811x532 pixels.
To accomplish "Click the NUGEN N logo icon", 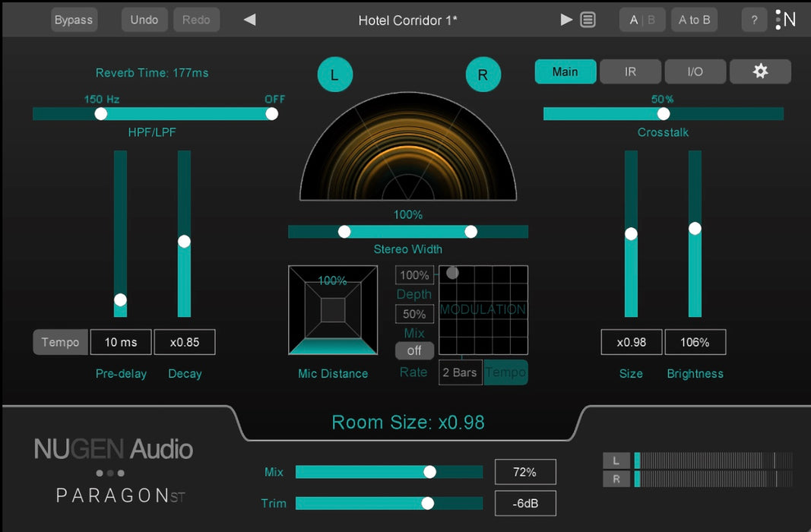I will (x=786, y=20).
